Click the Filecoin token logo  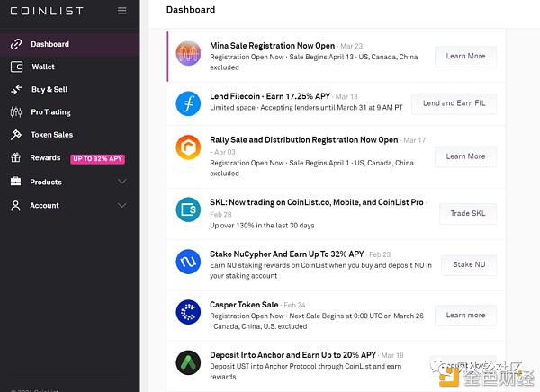(188, 103)
